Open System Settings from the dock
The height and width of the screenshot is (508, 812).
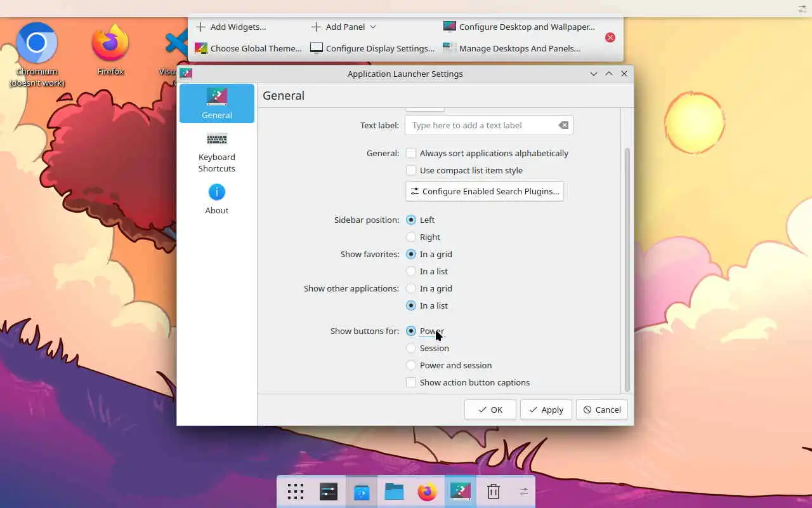[x=329, y=491]
